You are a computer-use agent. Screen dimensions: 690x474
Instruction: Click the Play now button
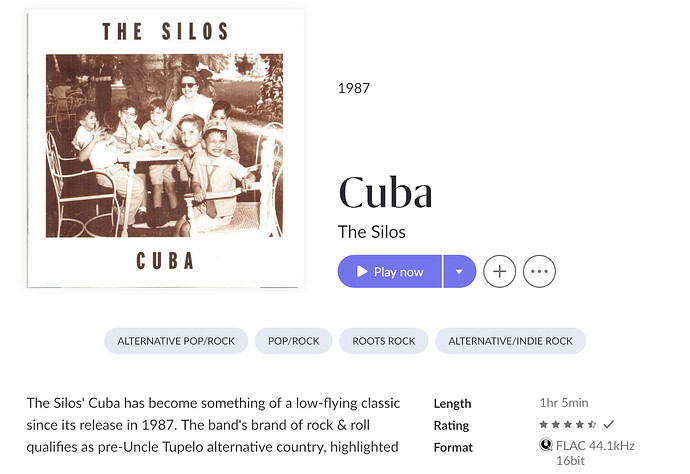pos(389,272)
